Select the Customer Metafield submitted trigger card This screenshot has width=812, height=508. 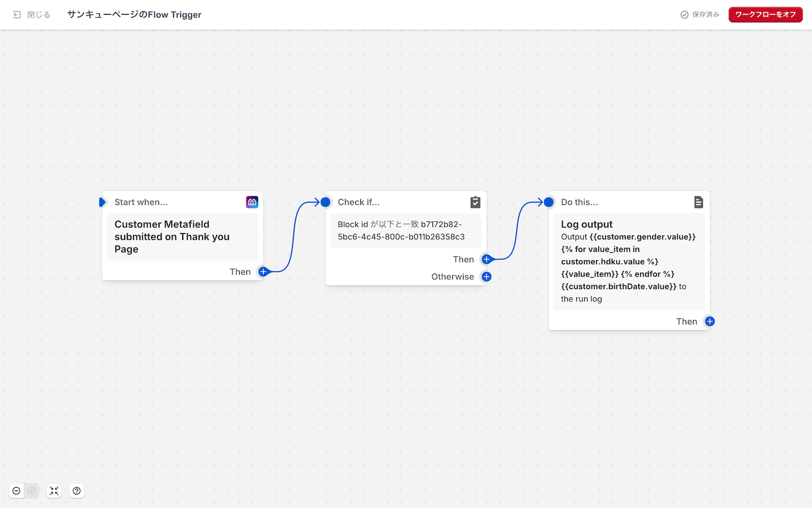[x=182, y=237]
